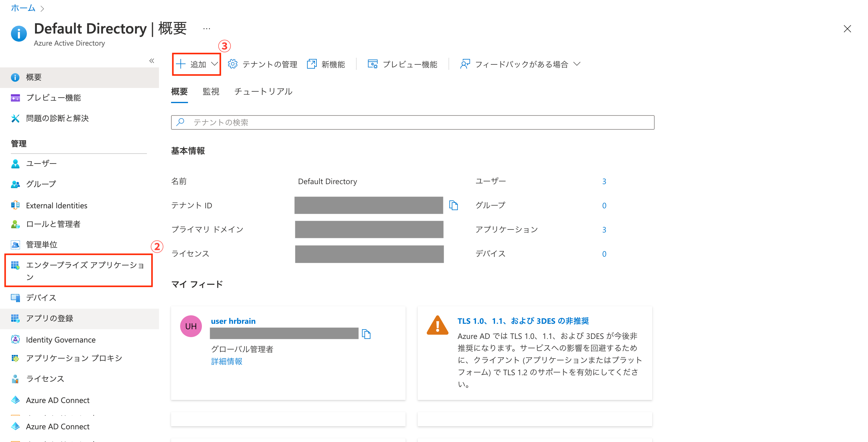Click the ユーザー text in the sidebar
The height and width of the screenshot is (442, 868).
click(x=41, y=164)
